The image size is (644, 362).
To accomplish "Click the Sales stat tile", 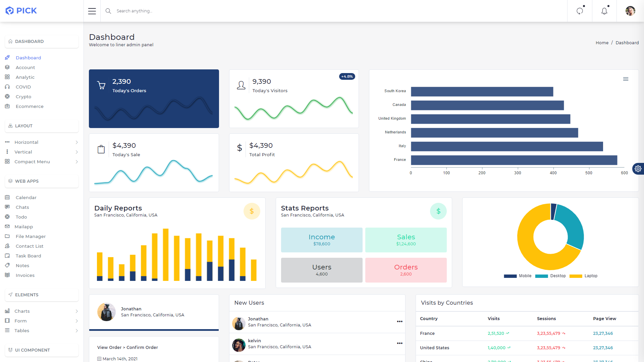I will [406, 240].
